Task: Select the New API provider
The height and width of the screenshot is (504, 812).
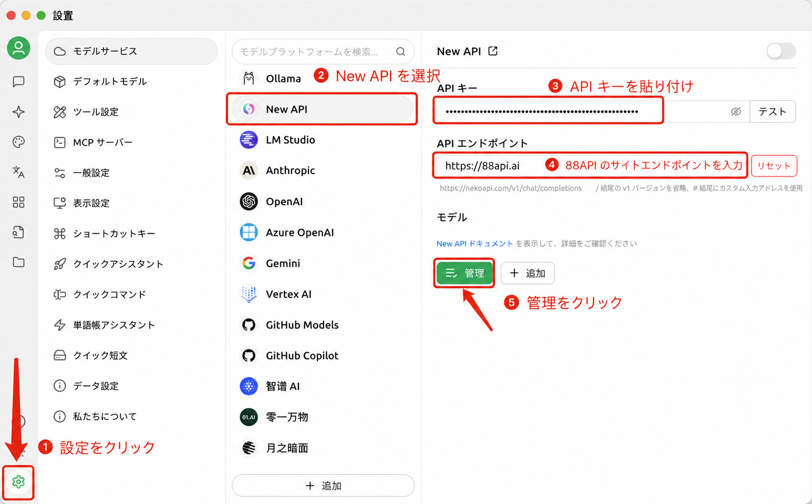Action: (x=323, y=109)
